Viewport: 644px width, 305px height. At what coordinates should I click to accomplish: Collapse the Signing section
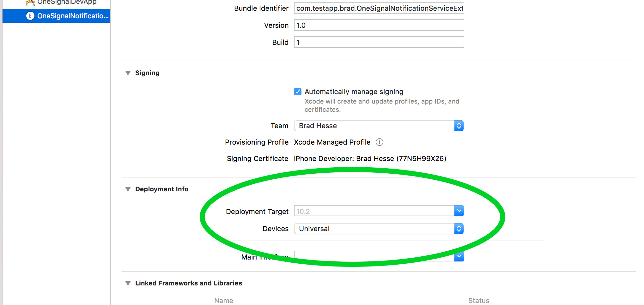(128, 73)
